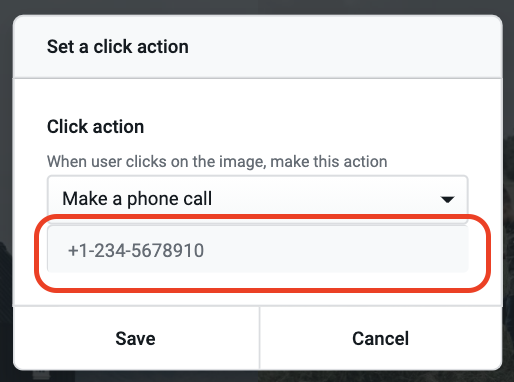Confirm changes with the Save button
514x382 pixels.
click(136, 338)
